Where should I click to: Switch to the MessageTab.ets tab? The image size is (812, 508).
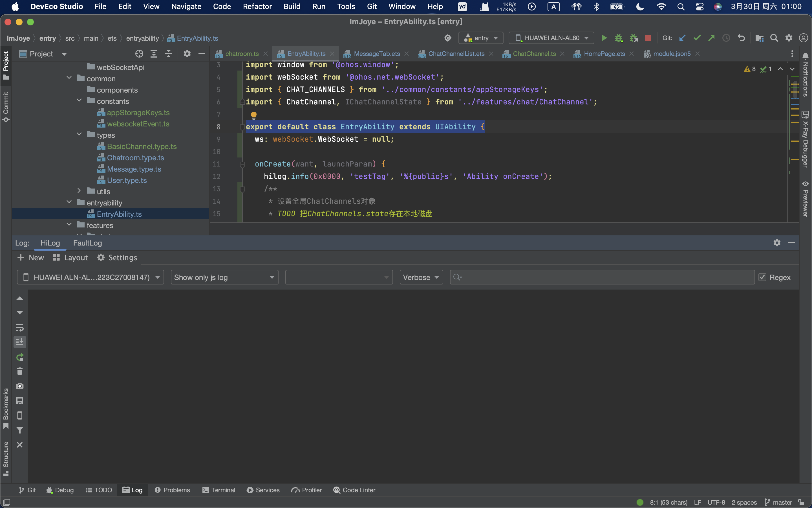(x=376, y=54)
